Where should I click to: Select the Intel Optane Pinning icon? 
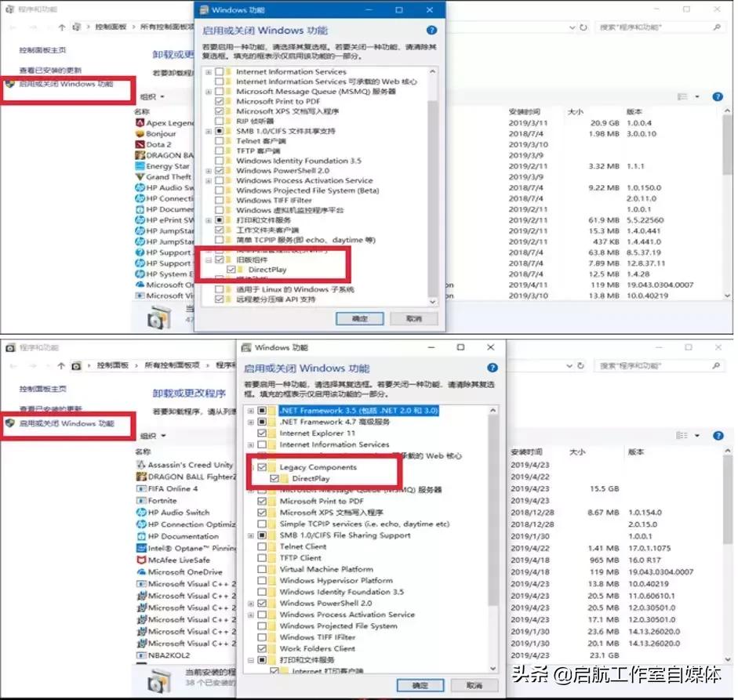[140, 548]
